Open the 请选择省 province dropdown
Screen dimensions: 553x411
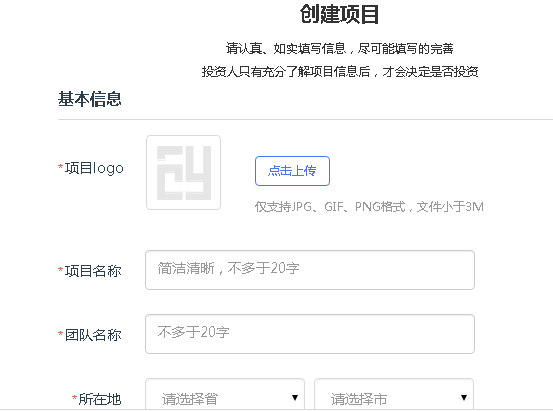click(x=225, y=394)
